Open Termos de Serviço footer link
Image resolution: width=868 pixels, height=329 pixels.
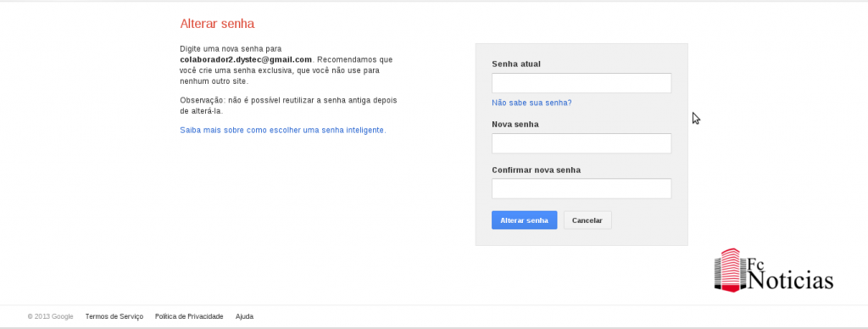[x=114, y=316]
